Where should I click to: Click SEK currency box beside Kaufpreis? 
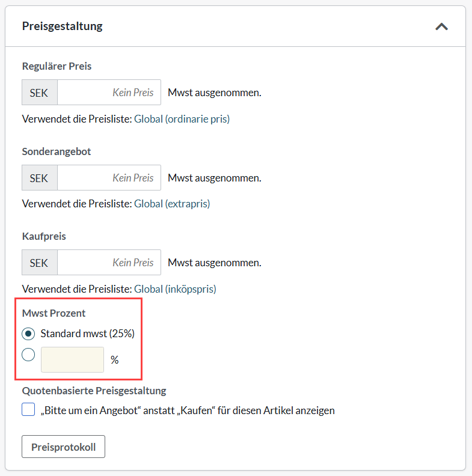40,263
